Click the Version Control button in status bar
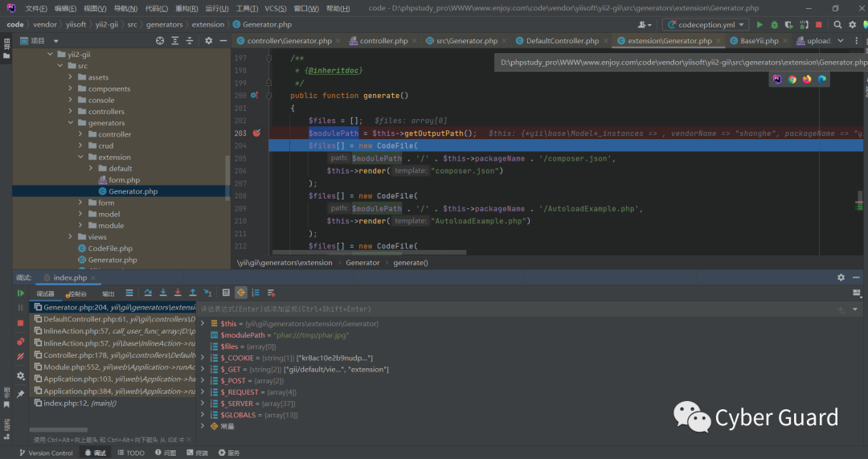Screen dimensions: 868x459 pos(45,453)
